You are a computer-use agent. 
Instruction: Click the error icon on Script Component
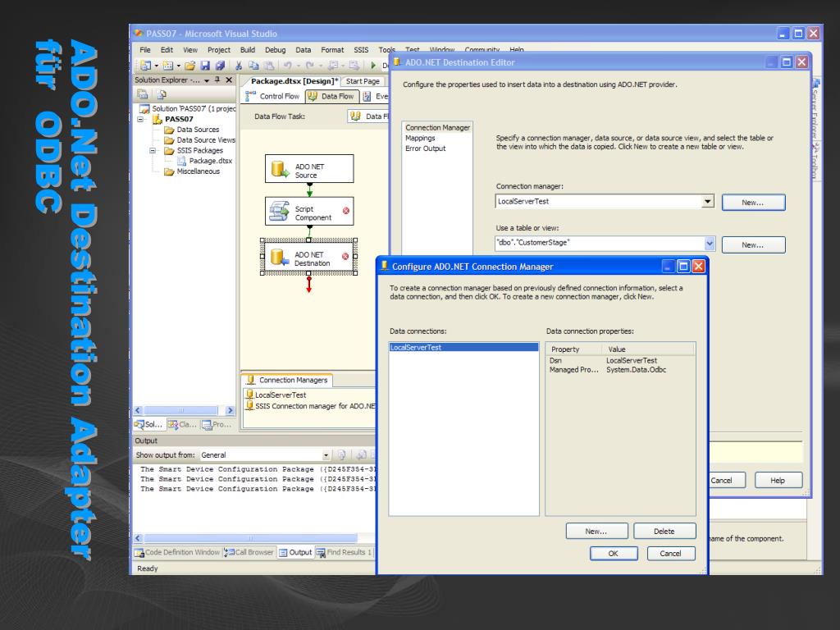point(346,211)
